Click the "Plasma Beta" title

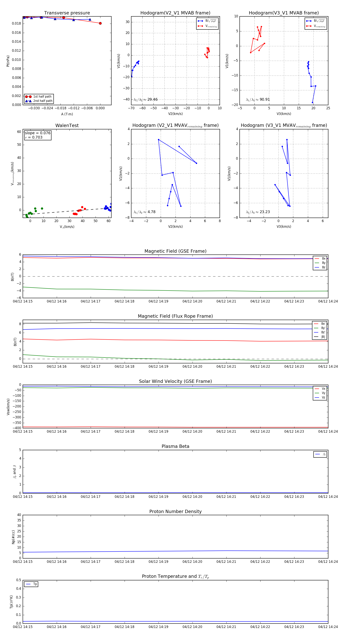(x=175, y=446)
